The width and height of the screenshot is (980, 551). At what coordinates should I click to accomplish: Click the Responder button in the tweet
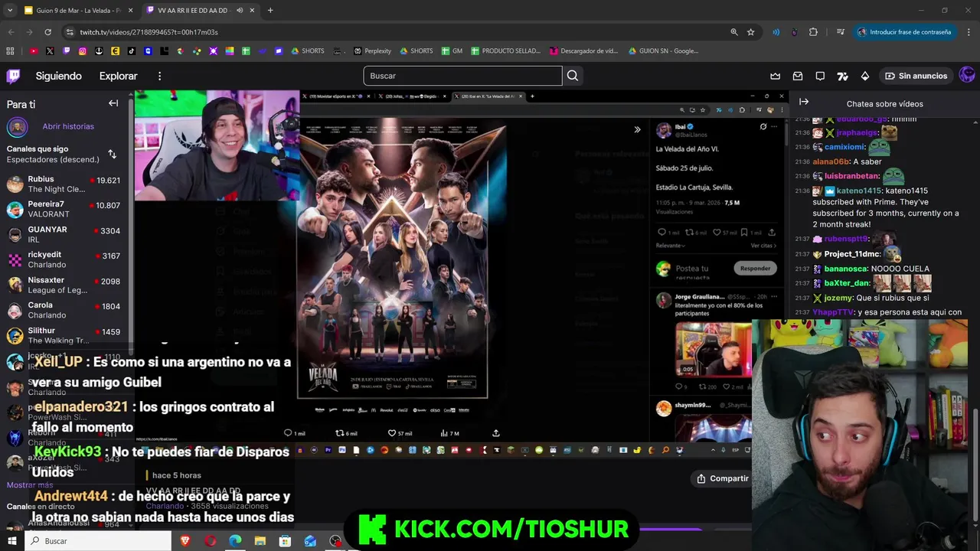point(755,268)
